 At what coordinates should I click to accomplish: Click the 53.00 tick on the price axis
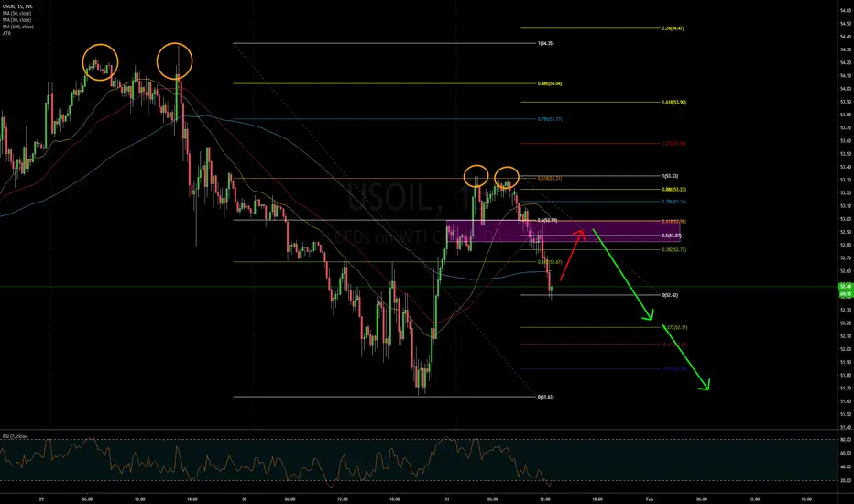pyautogui.click(x=846, y=219)
